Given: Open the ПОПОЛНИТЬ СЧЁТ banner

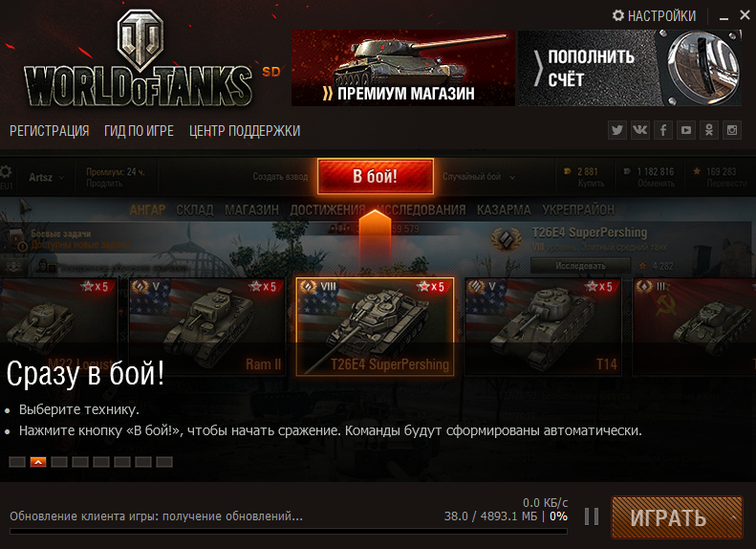Looking at the screenshot, I should (630, 68).
